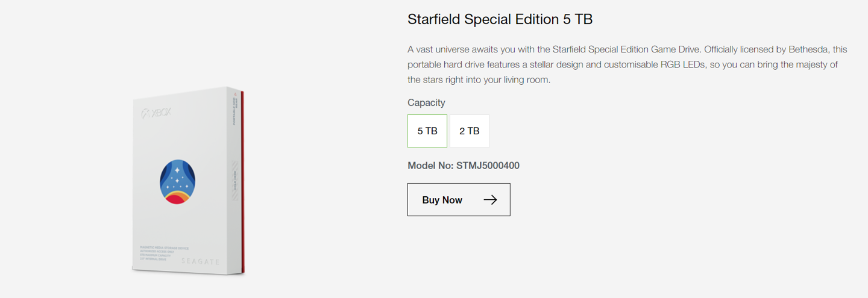Click the Seagate logo on the drive
This screenshot has width=868, height=298.
pos(201,262)
